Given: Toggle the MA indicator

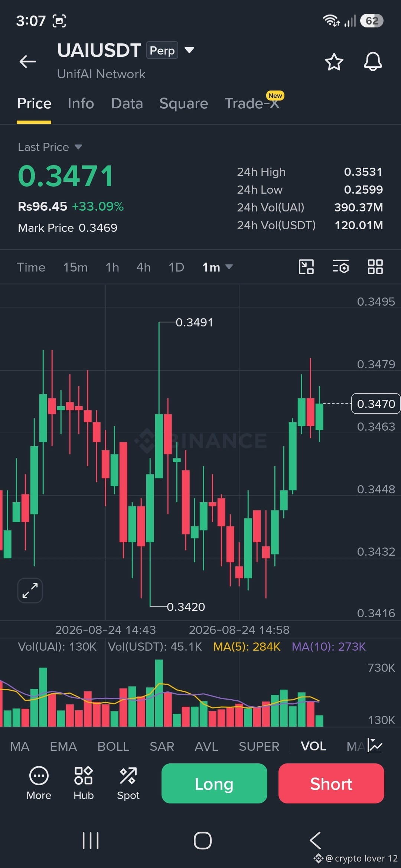Looking at the screenshot, I should (20, 746).
